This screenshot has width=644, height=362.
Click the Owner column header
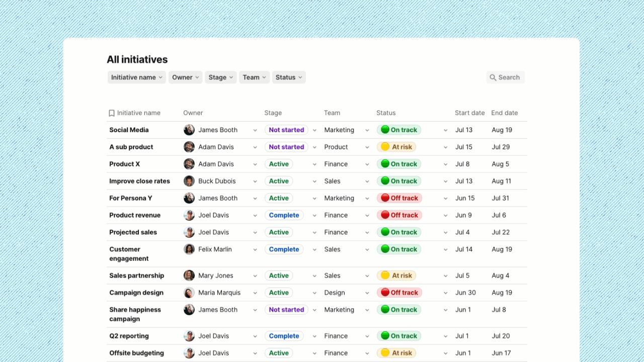[x=193, y=113]
